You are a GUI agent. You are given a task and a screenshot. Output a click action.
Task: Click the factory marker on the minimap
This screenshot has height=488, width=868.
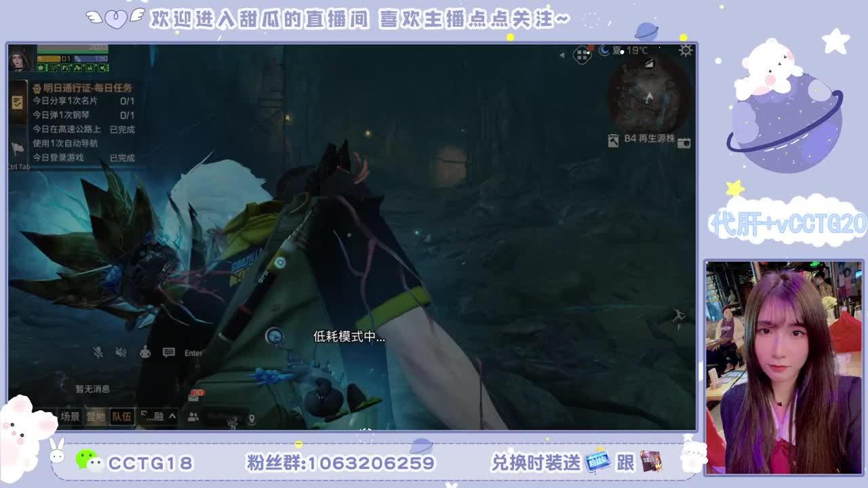[x=650, y=64]
